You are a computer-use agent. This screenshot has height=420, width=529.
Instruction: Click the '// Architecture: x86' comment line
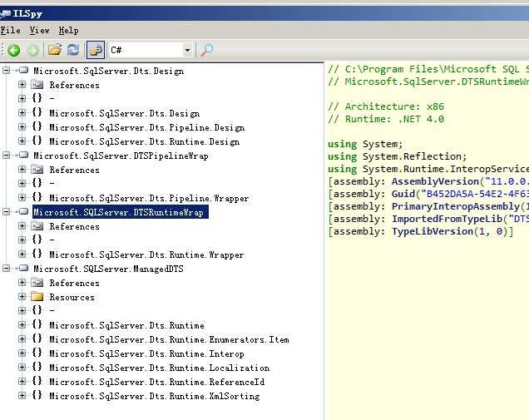pyautogui.click(x=386, y=107)
